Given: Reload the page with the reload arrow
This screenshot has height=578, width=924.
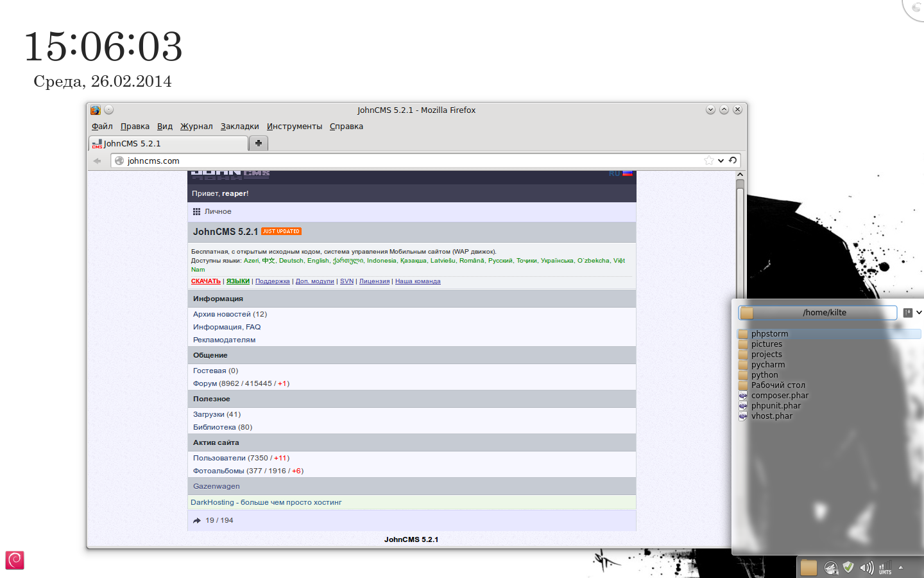Looking at the screenshot, I should pyautogui.click(x=733, y=161).
